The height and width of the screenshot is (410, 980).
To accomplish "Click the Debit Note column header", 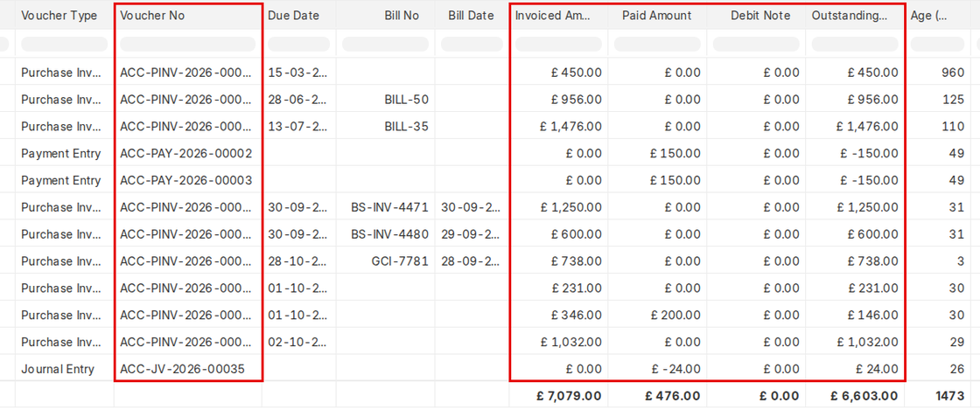I will [x=756, y=16].
